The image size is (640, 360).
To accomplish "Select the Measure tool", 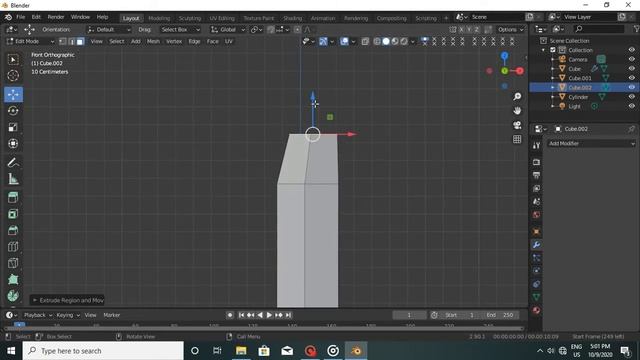I will tap(13, 179).
